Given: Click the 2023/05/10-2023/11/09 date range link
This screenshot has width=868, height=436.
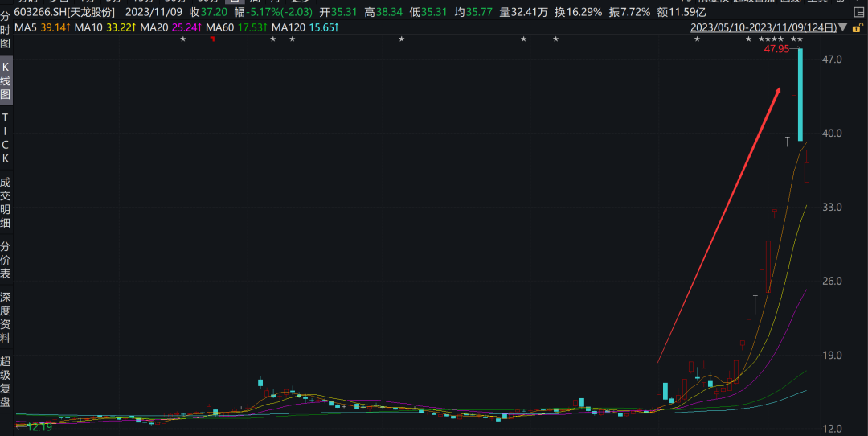Looking at the screenshot, I should [763, 27].
